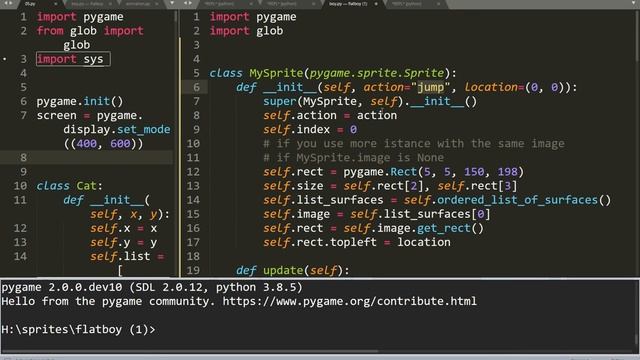Place cursor on 'import sys' in left pane
Screen dimensions: 640x360
[x=70, y=59]
